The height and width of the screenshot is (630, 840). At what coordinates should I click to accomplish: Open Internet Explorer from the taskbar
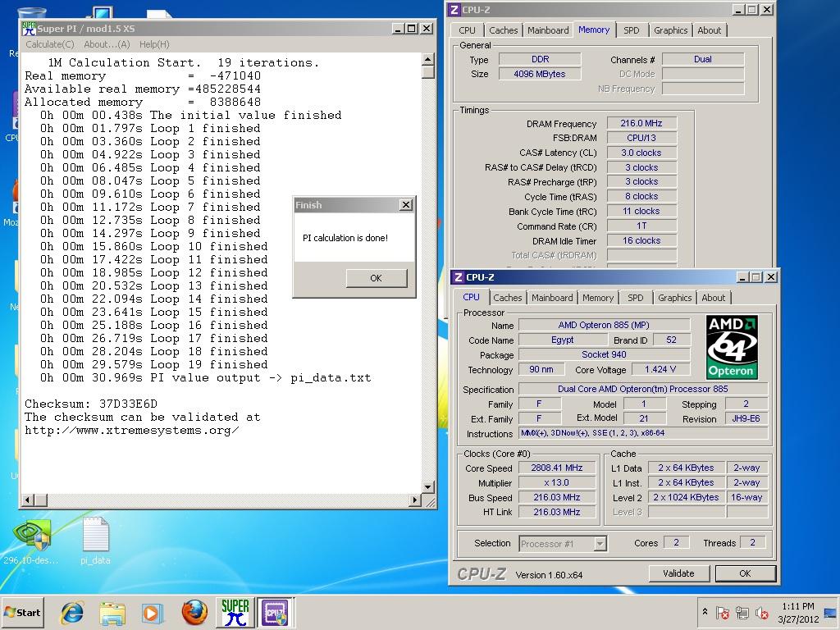[x=72, y=612]
